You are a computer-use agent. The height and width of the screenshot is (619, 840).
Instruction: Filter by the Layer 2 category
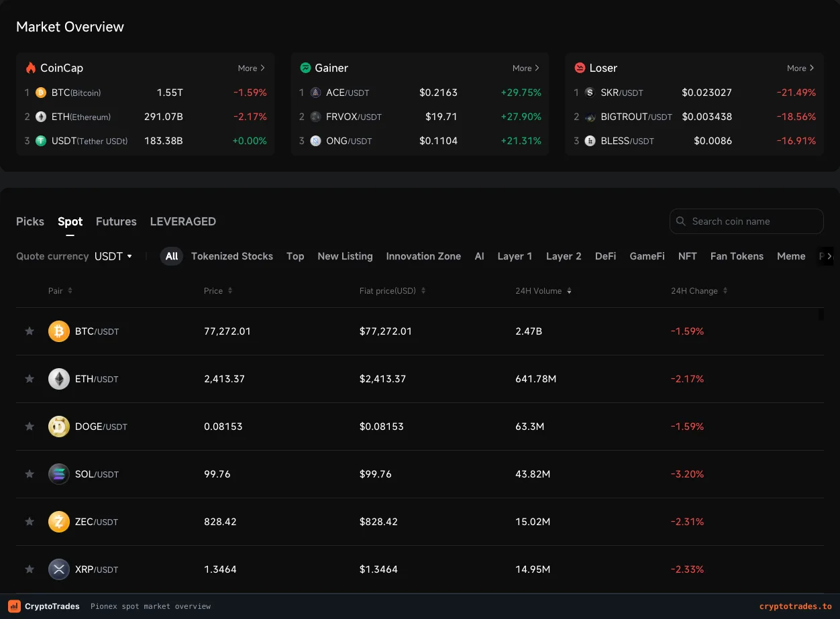(x=564, y=256)
